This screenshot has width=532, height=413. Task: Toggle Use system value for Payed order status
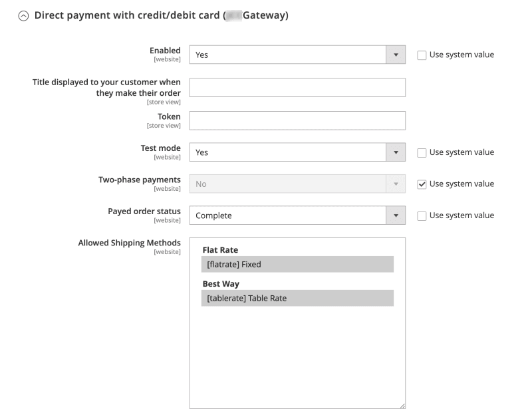[x=422, y=216]
